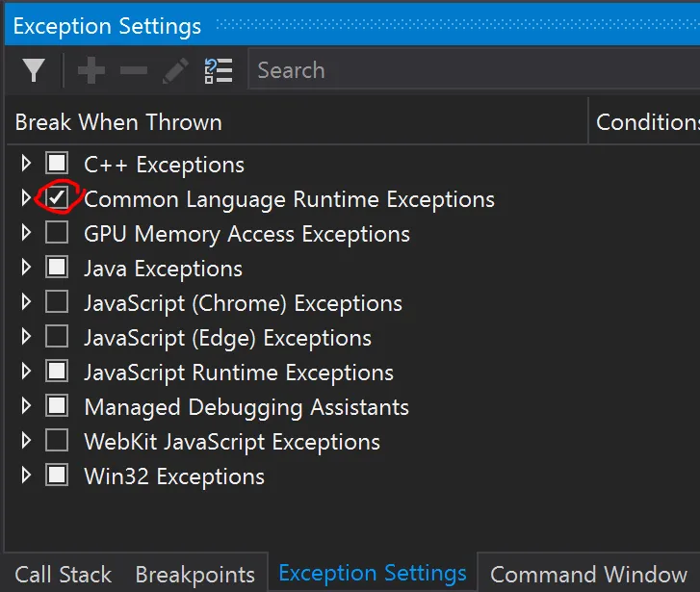The width and height of the screenshot is (700, 592).
Task: Click the filter funnel icon in toolbar
Action: point(34,70)
